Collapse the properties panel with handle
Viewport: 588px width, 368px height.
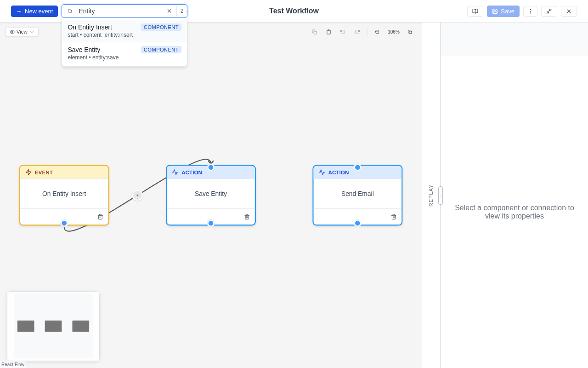441,195
